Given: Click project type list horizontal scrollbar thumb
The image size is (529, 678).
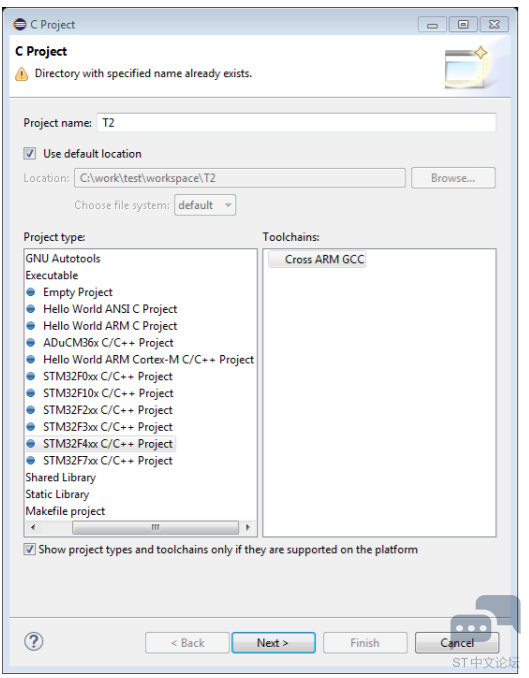Looking at the screenshot, I should pos(155,528).
